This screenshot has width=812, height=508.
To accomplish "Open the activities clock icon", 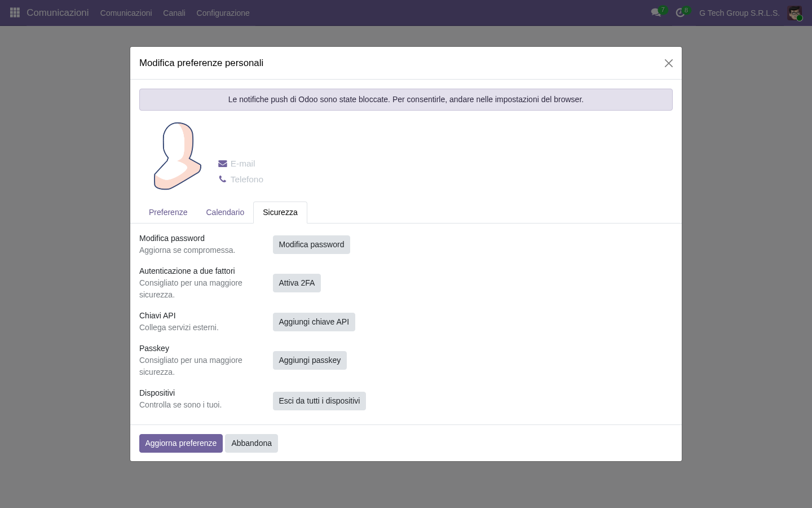I will click(x=680, y=12).
